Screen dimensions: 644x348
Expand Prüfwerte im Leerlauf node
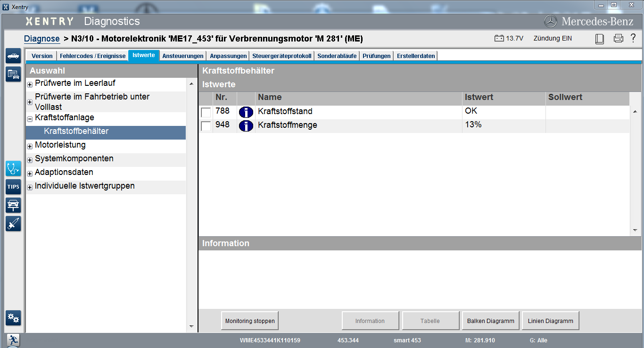click(x=30, y=85)
